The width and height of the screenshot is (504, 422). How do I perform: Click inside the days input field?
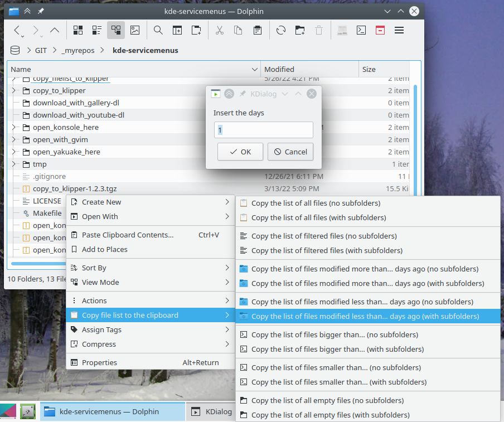point(263,130)
